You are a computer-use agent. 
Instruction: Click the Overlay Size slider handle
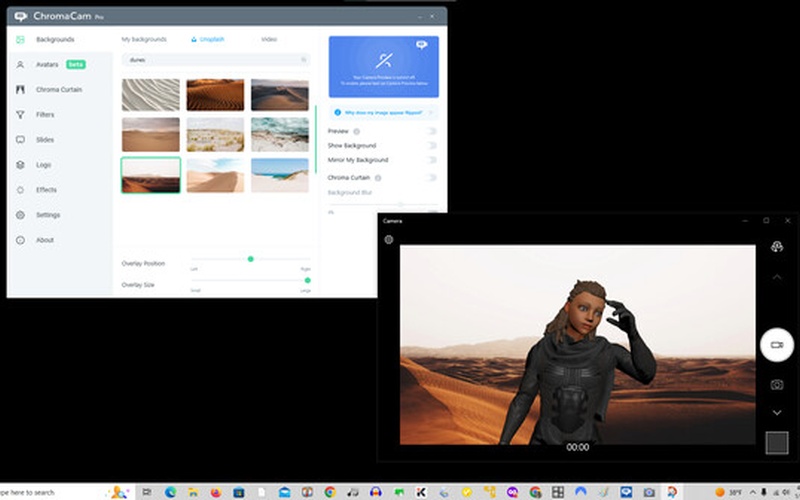pos(307,281)
